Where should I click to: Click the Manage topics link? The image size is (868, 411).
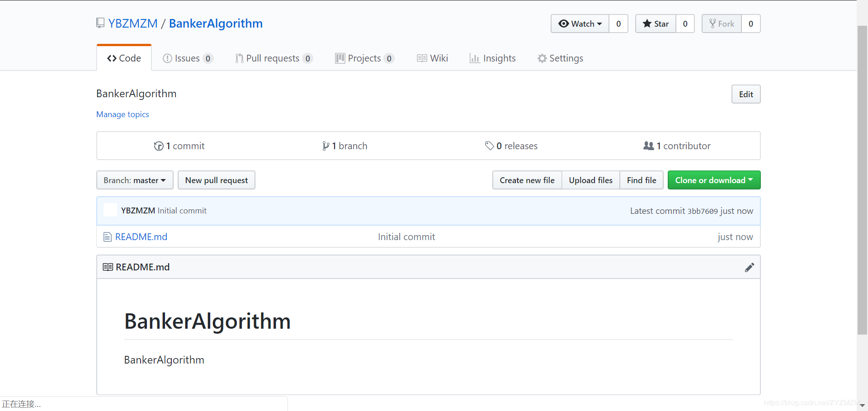123,114
